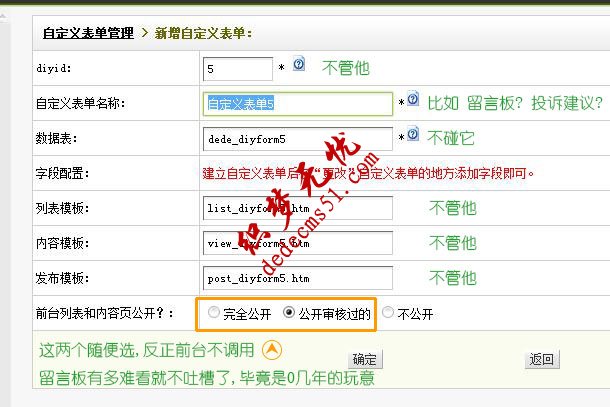Open help icon next to diyid field

point(299,64)
